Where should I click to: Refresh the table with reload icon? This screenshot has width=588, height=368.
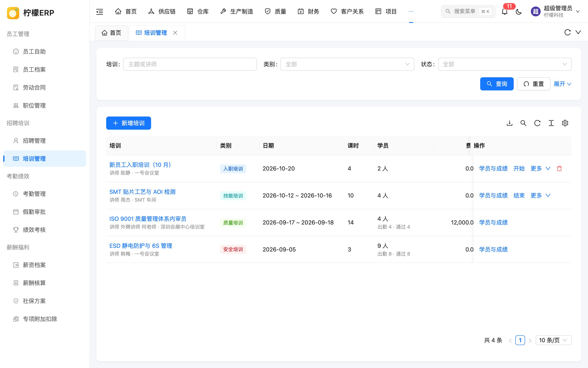(x=537, y=123)
